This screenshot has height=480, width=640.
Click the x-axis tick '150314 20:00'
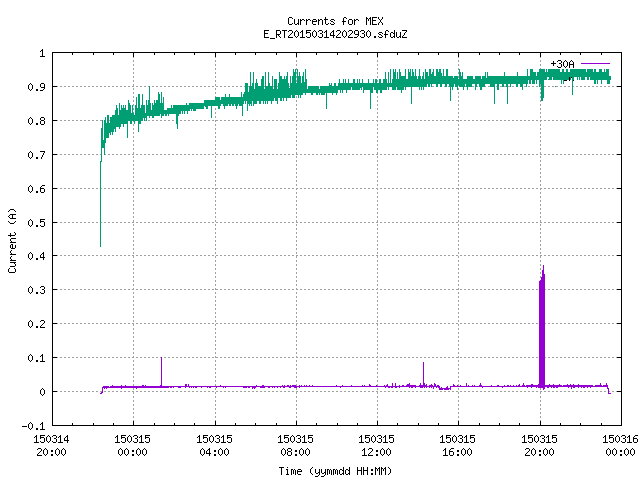coord(51,445)
